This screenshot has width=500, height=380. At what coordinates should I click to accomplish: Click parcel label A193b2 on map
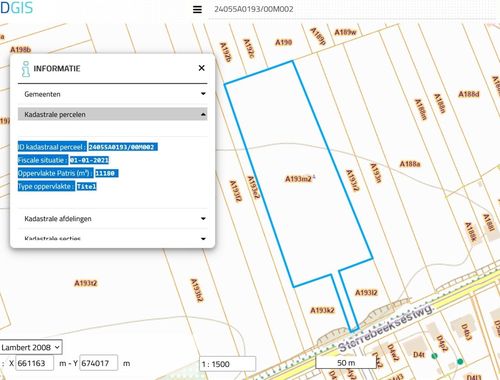(196, 290)
